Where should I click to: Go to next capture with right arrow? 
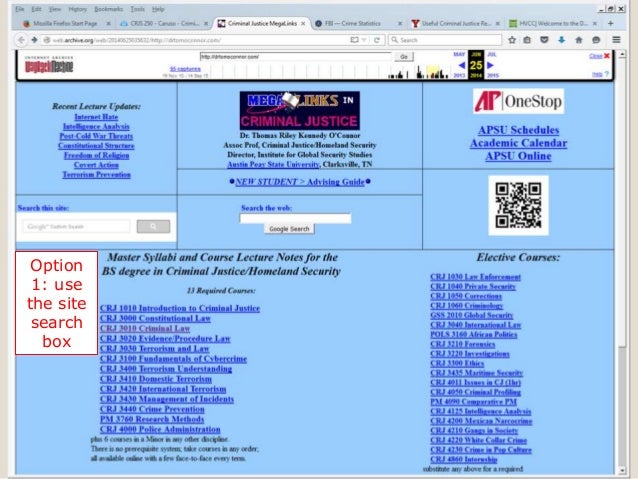[490, 65]
